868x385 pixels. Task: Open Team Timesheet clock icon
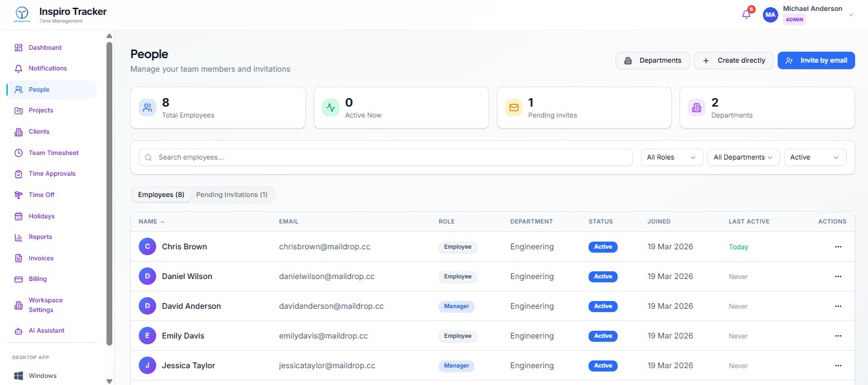pos(19,153)
